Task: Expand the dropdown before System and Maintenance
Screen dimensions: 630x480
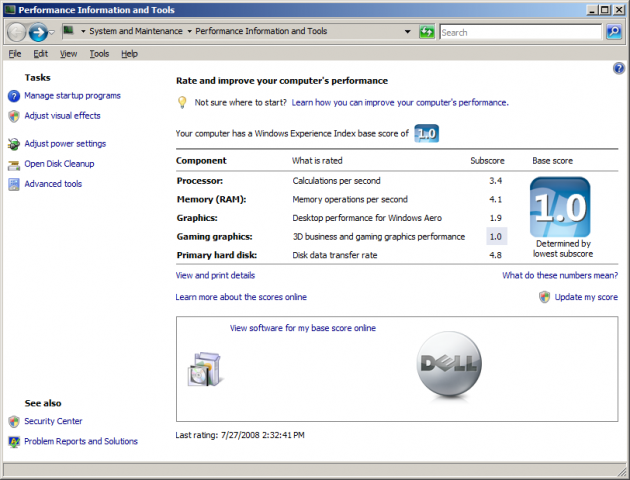Action: click(x=83, y=31)
